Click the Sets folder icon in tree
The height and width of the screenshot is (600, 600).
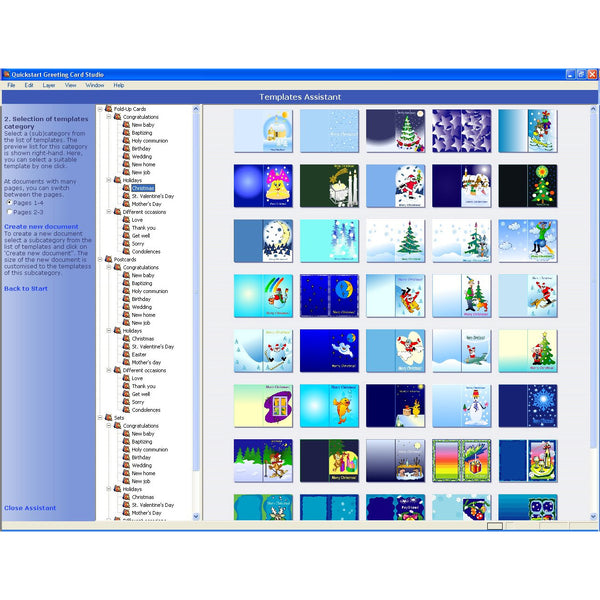pyautogui.click(x=108, y=417)
